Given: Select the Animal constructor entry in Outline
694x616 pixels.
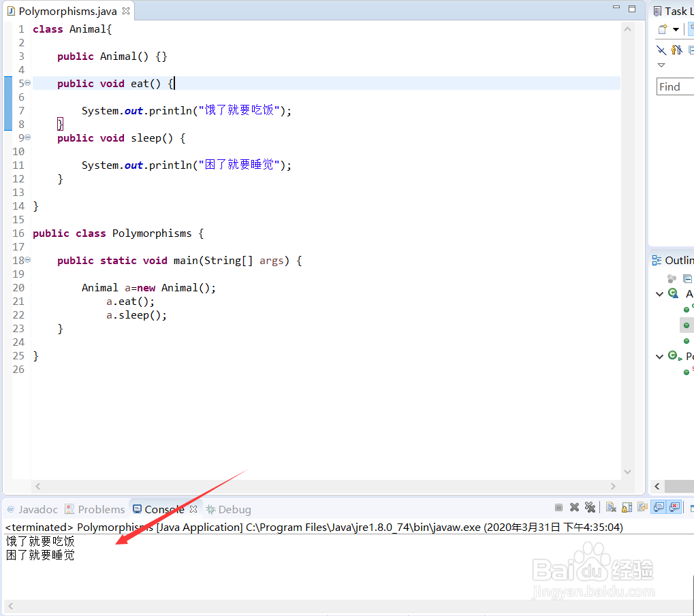Looking at the screenshot, I should (687, 309).
